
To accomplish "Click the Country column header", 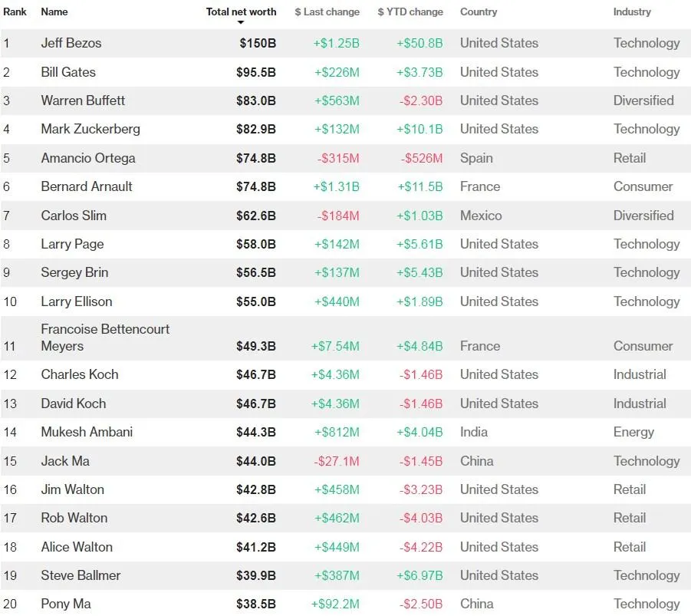I will pyautogui.click(x=479, y=12).
